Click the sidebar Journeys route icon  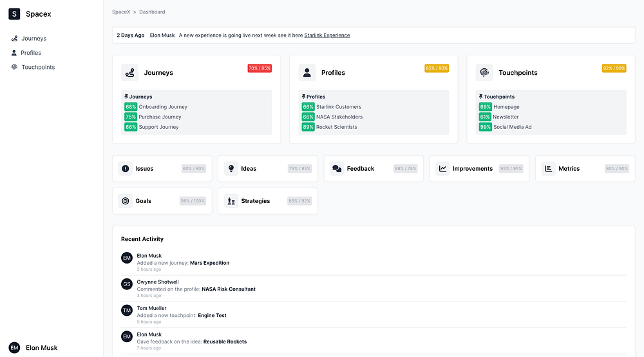tap(14, 38)
